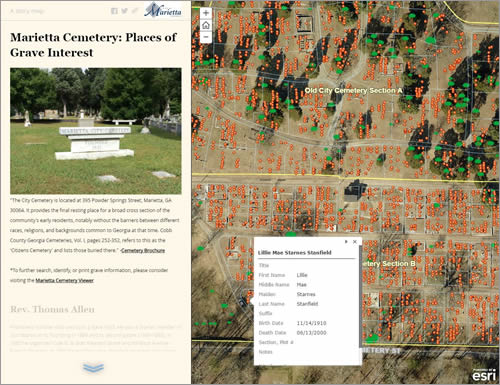The height and width of the screenshot is (385, 500).
Task: Click the Title field label in popup
Action: (x=264, y=265)
